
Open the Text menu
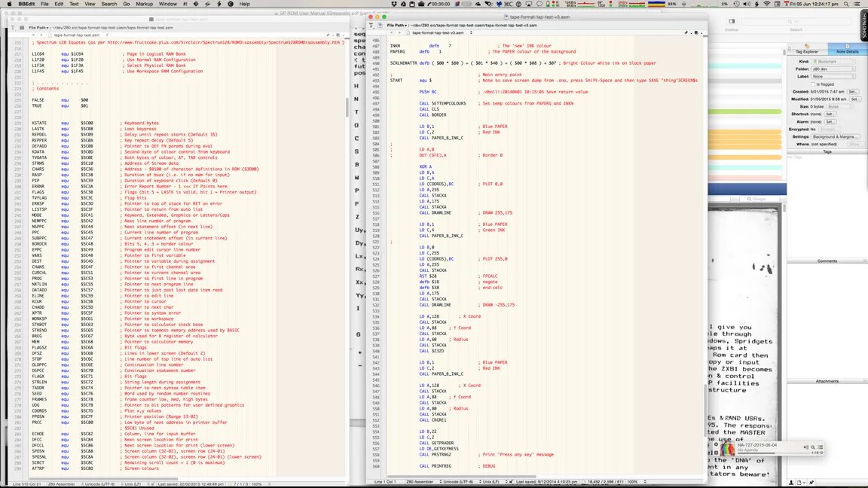point(74,4)
